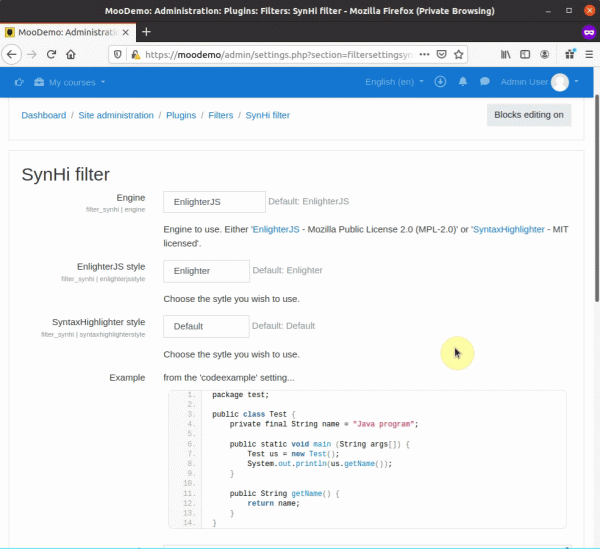Expand the My courses menu
Viewport: 600px width, 549px height.
coord(70,82)
